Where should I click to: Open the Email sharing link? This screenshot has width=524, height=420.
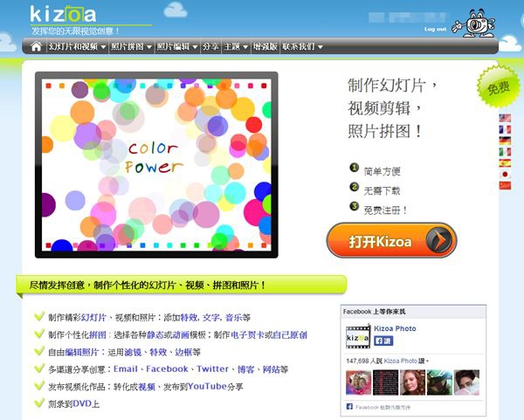(x=126, y=368)
